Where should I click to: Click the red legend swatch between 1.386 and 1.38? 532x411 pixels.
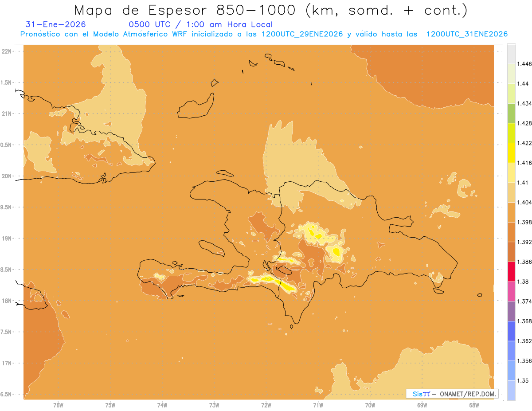(x=511, y=272)
